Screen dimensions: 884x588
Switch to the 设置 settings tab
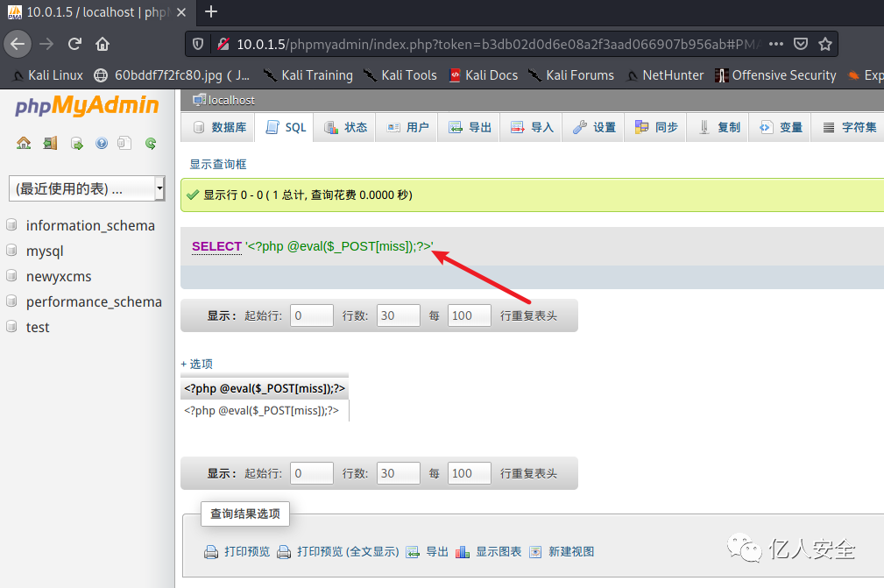click(594, 127)
